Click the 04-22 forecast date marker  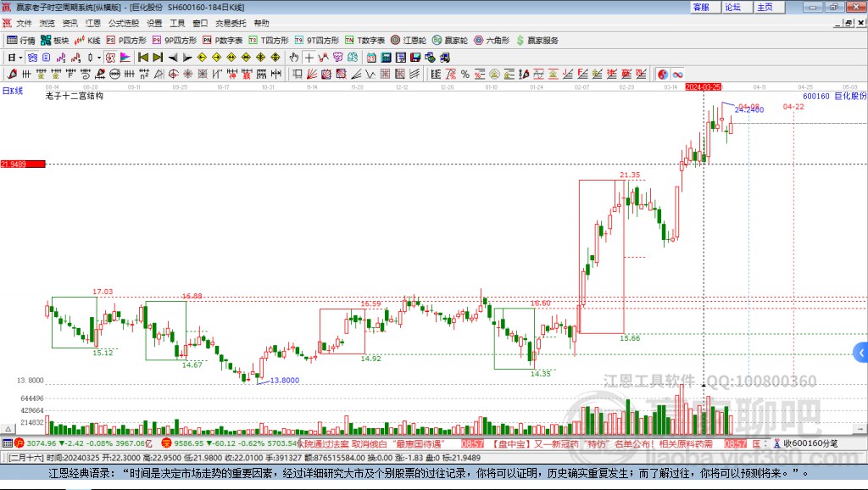[793, 106]
